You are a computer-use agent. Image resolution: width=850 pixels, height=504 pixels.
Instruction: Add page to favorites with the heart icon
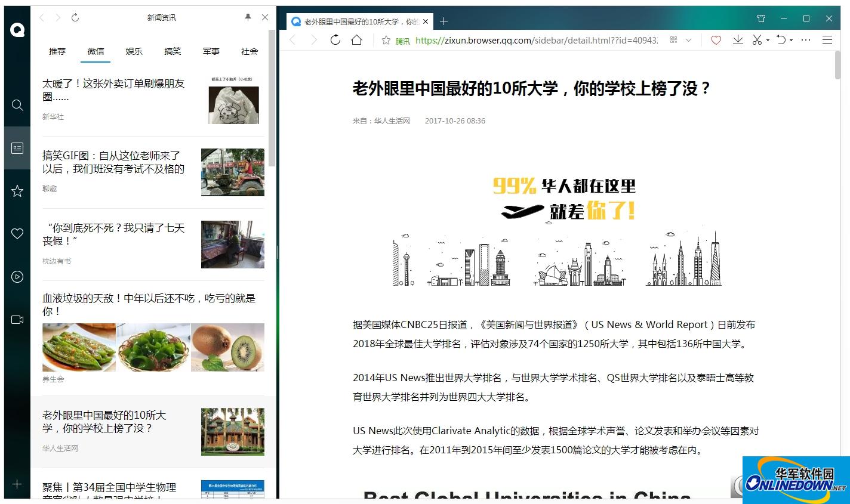(716, 40)
